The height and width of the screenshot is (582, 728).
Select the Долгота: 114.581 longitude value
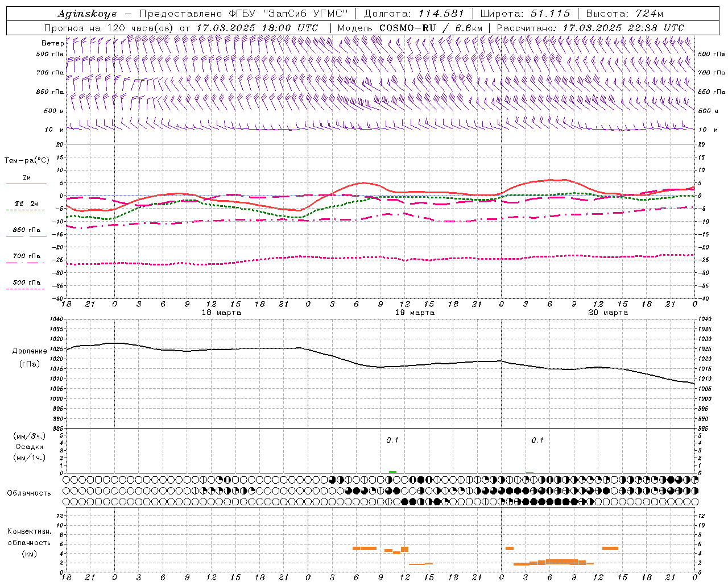414,14
